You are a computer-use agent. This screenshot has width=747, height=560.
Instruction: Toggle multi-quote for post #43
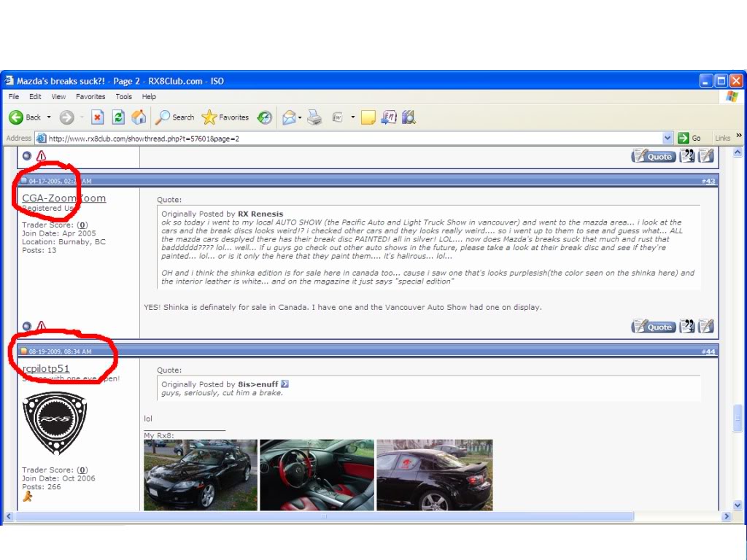coord(687,327)
